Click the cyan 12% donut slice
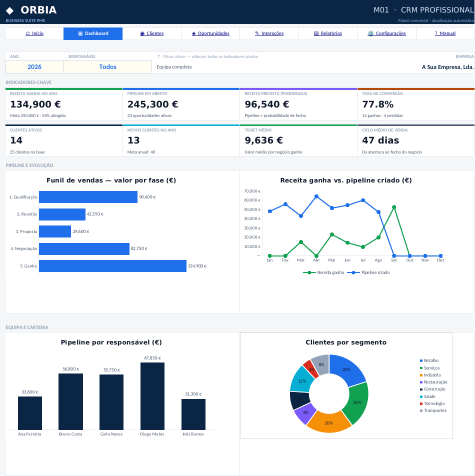475x476 pixels. (301, 380)
